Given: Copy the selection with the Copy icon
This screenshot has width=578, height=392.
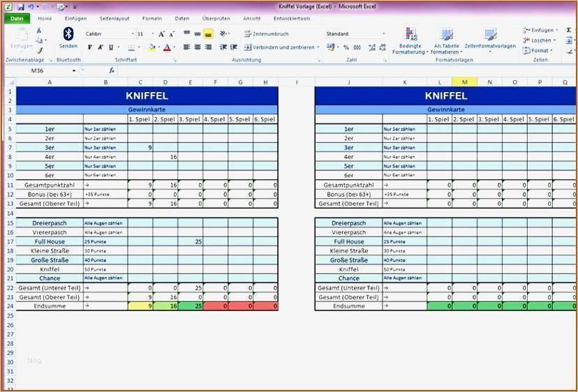Looking at the screenshot, I should point(39,40).
